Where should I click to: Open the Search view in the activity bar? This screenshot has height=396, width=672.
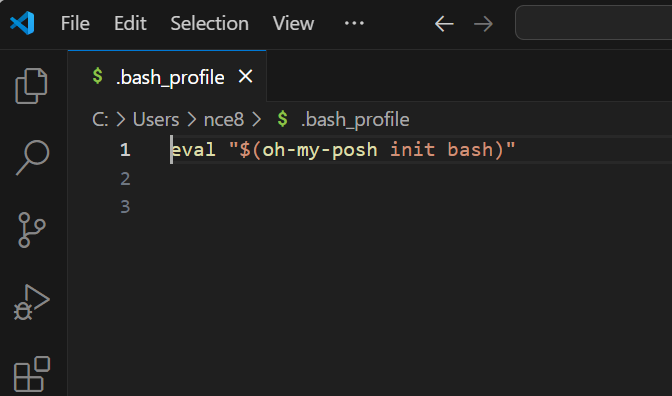tap(33, 157)
